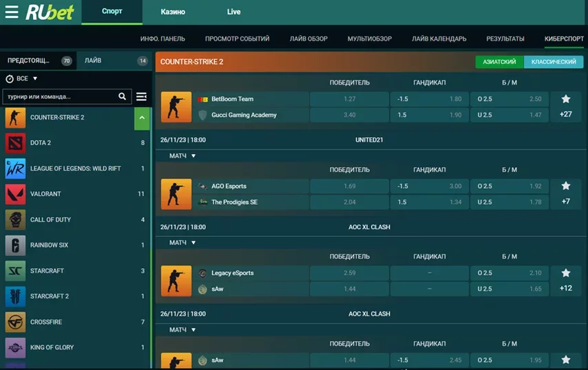This screenshot has width=588, height=370.
Task: Open Valorant category in sidebar
Action: pyautogui.click(x=75, y=194)
